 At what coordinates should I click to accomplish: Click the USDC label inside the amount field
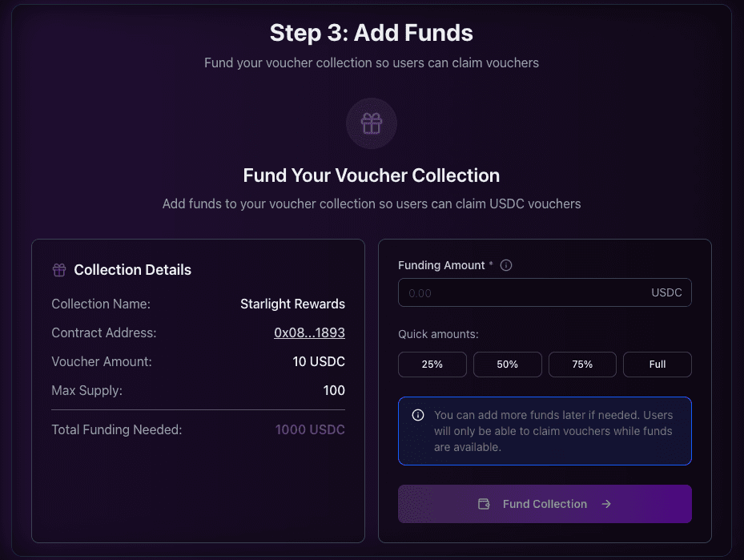click(666, 292)
